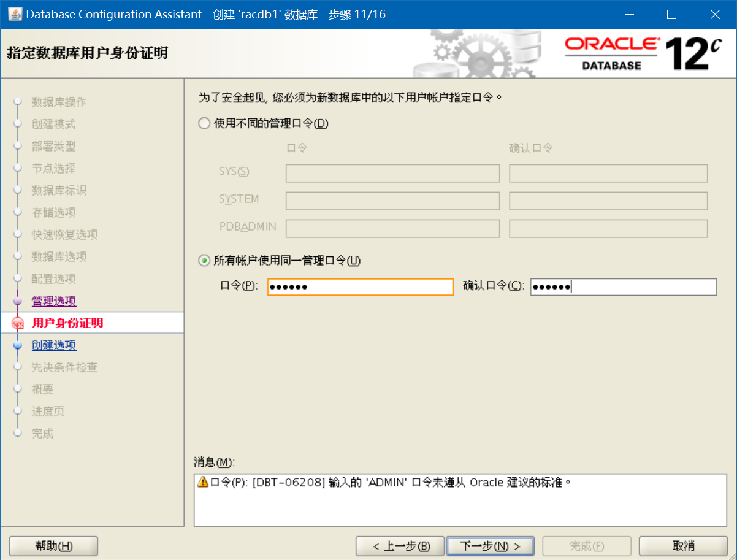
Task: Click the 数据库选项 step label
Action: (59, 257)
